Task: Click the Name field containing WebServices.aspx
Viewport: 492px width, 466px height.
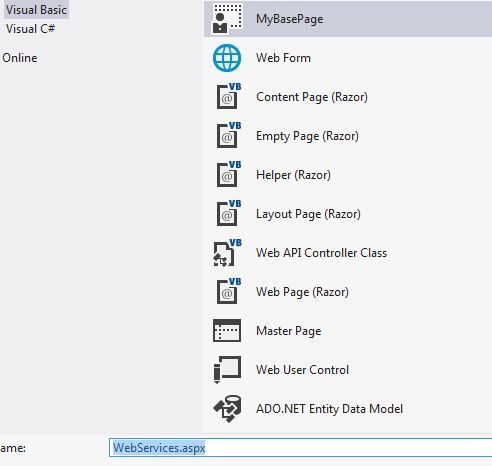Action: tap(300, 448)
